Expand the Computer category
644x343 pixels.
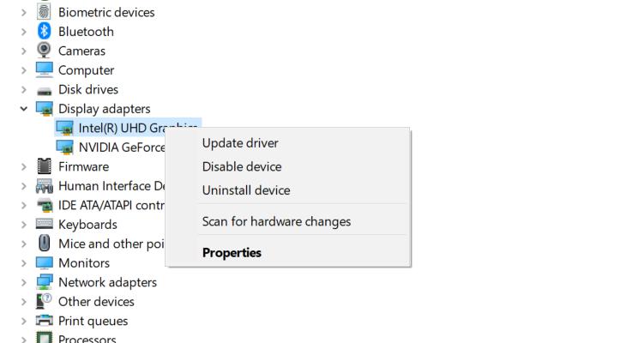pyautogui.click(x=24, y=70)
